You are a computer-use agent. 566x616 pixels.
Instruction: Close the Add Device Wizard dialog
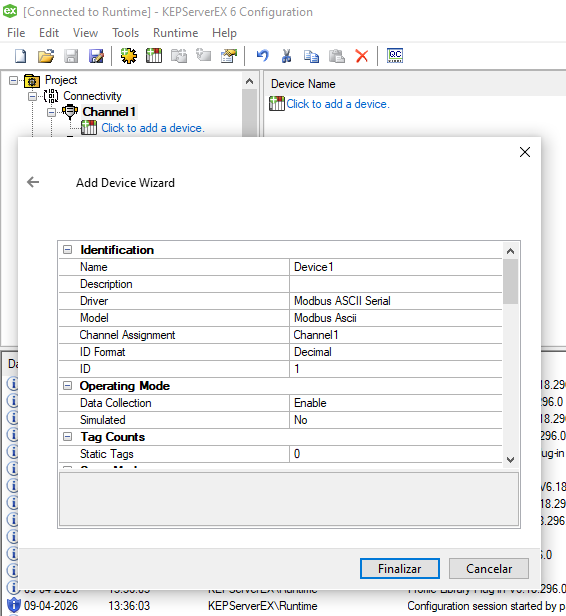tap(525, 152)
